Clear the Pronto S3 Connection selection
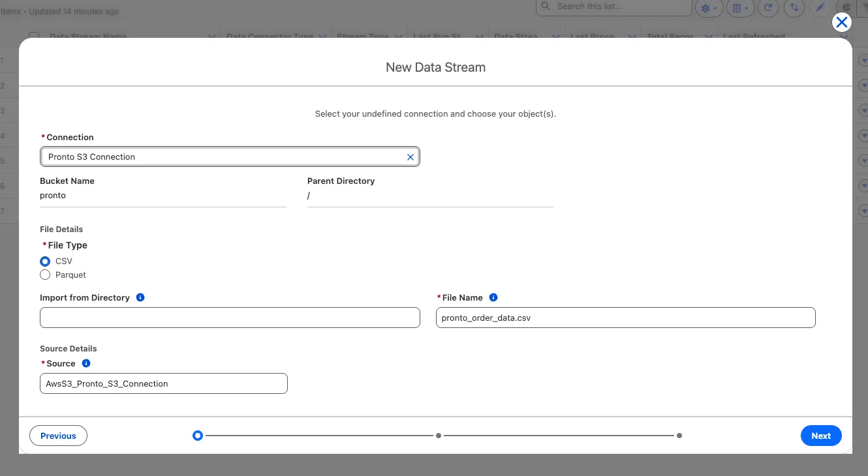Viewport: 868px width, 476px height. [411, 157]
